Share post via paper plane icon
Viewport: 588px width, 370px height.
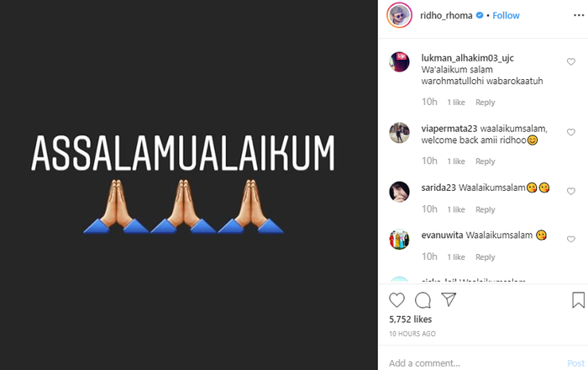coord(449,299)
